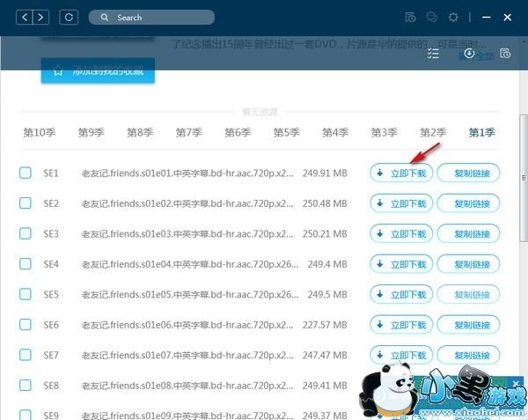Click file name friends.s01e04 in SE4 row

(190, 264)
